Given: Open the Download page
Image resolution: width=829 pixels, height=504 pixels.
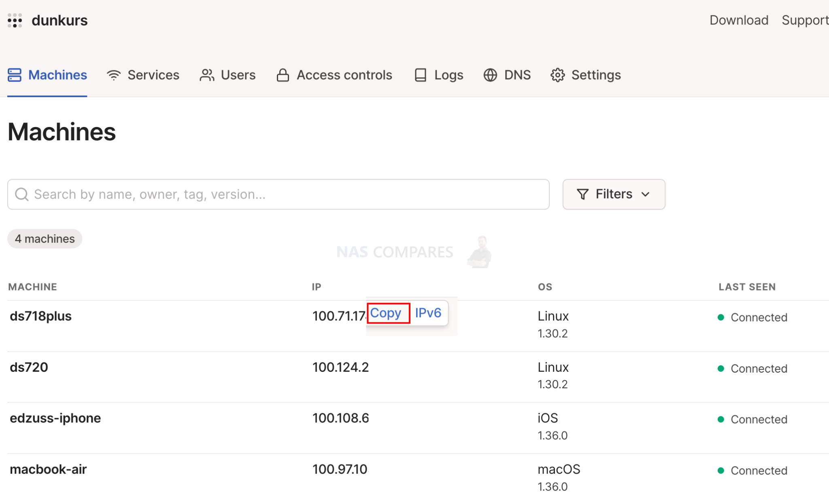Looking at the screenshot, I should (738, 20).
